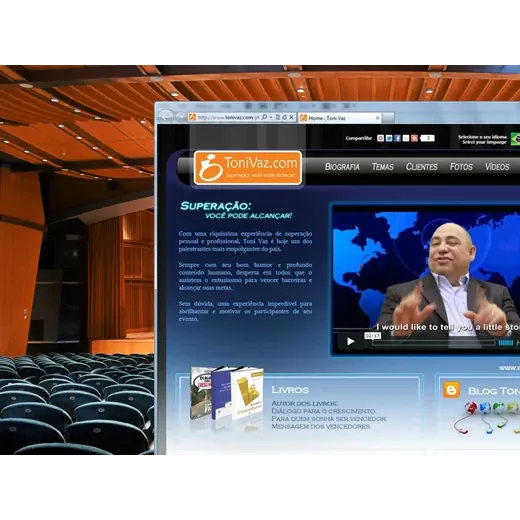
Task: Click the browser forward arrow
Action: click(180, 116)
